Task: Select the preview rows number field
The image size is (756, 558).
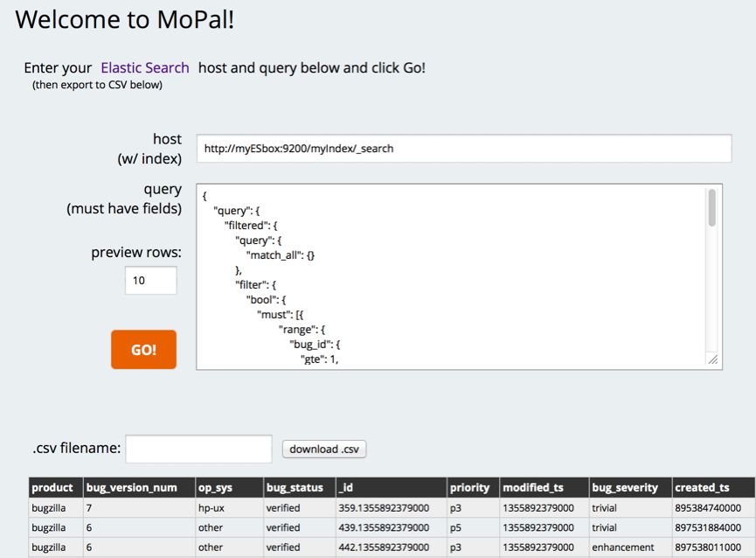Action: 151,280
